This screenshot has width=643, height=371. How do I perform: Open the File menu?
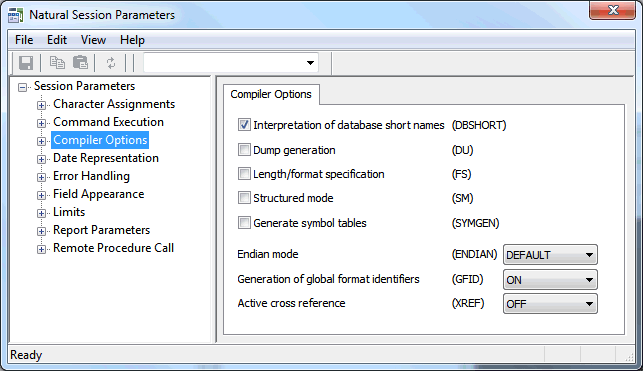(24, 40)
